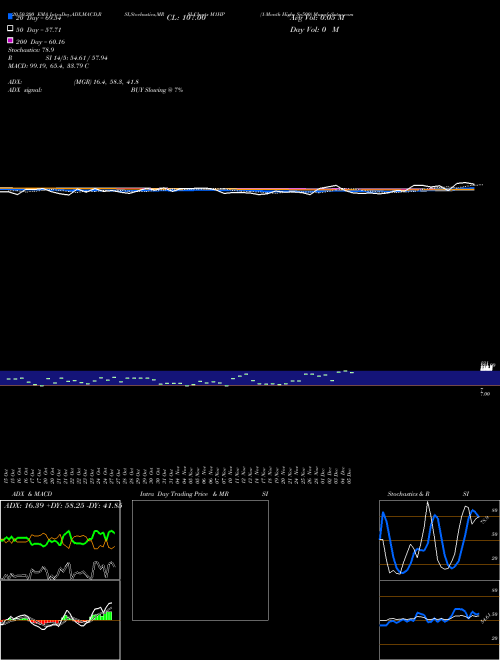This screenshot has width=500, height=660.
Task: Click the 'BUY Slowing @ 7%' ADX signal text
Action: (157, 90)
